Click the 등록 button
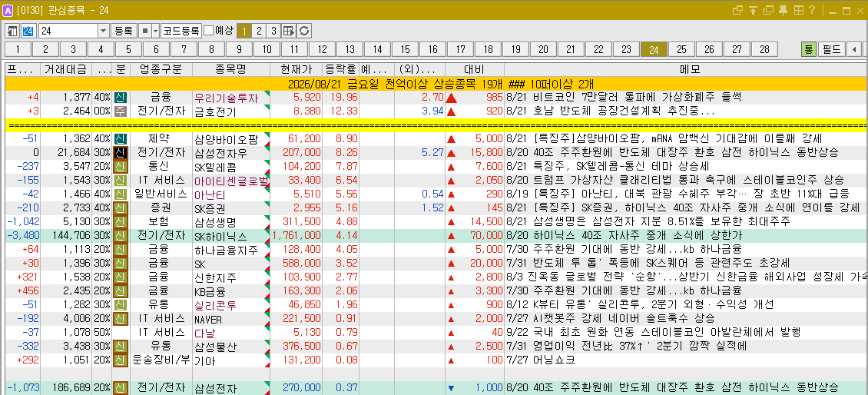 click(x=124, y=31)
